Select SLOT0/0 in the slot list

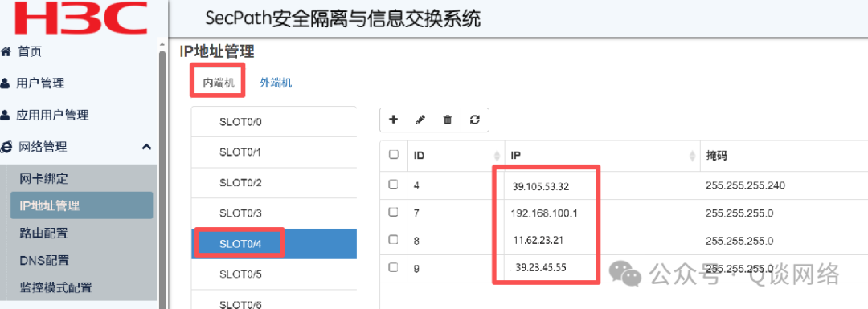[x=274, y=122]
